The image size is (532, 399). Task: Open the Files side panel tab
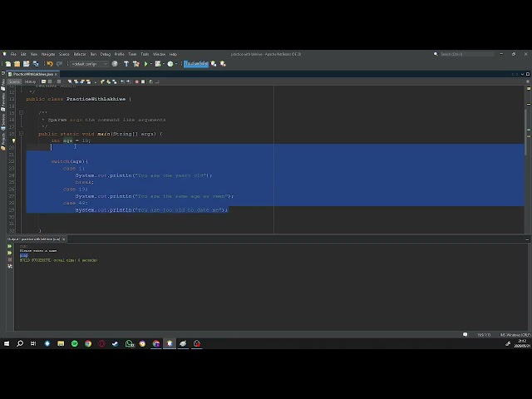3,85
